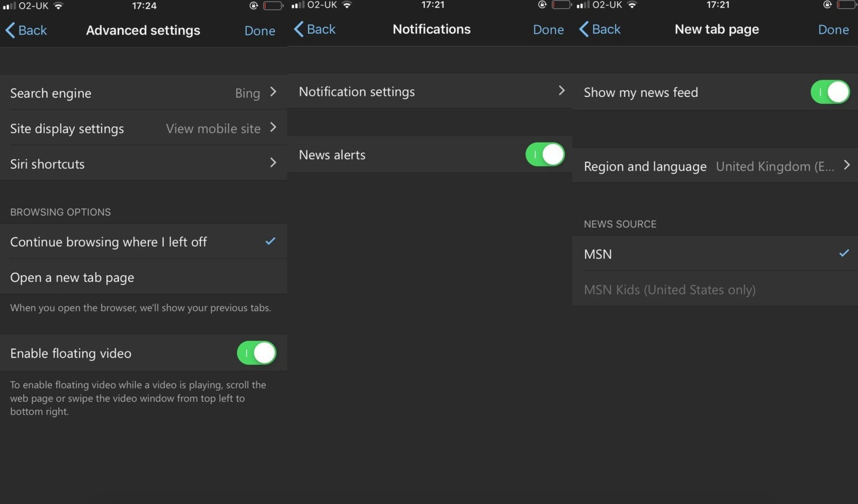The width and height of the screenshot is (858, 504).
Task: Open Search engine Bing chevron
Action: coord(273,92)
